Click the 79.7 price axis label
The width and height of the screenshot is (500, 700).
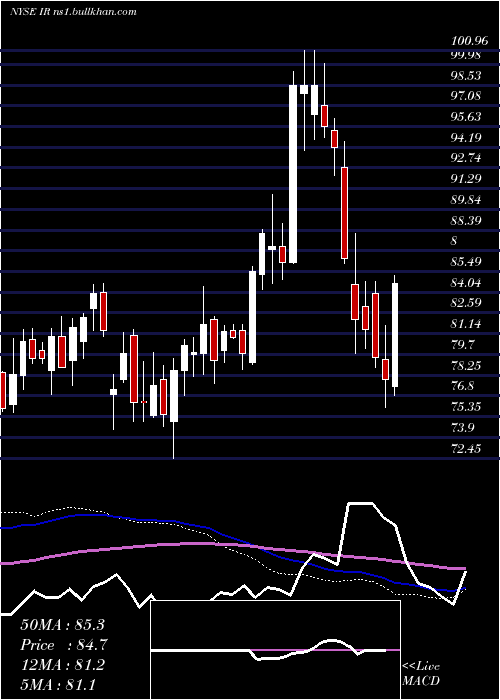pyautogui.click(x=463, y=345)
